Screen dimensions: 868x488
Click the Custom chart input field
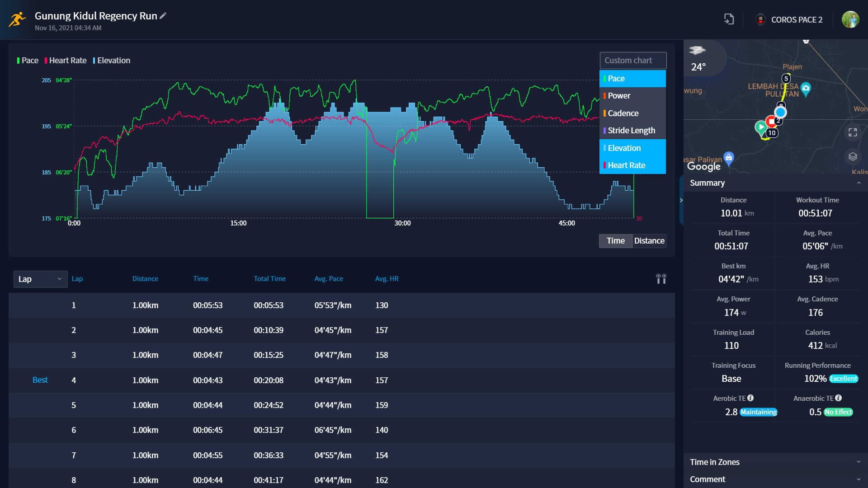click(632, 61)
